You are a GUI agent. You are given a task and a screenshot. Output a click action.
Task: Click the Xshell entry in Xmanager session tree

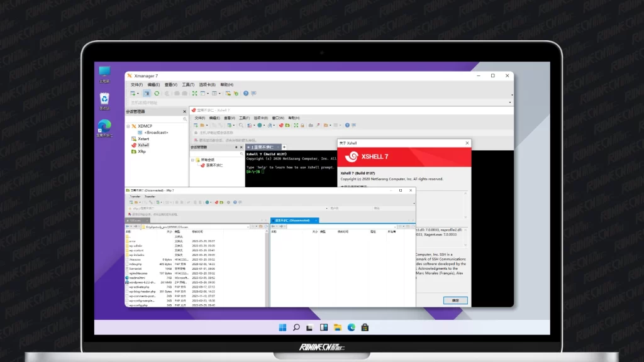click(143, 145)
